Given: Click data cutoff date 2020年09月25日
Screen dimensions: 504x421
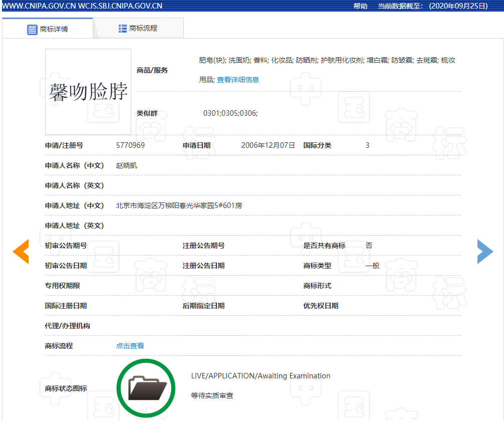Looking at the screenshot, I should 458,6.
